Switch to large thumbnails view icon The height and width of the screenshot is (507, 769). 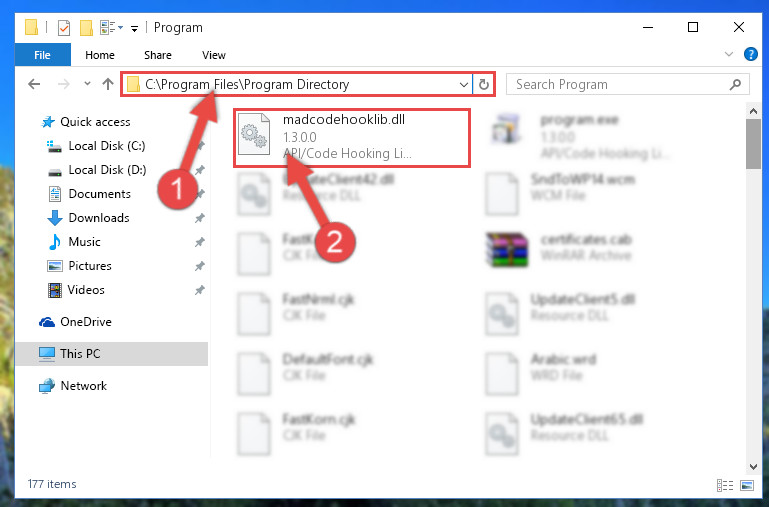click(x=747, y=485)
